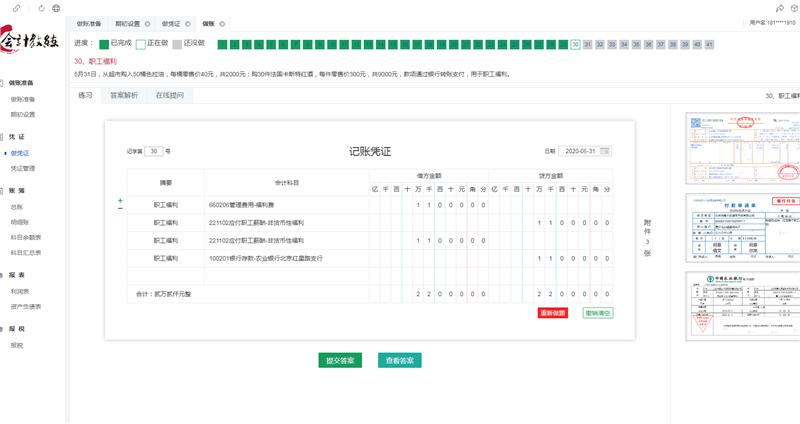Click the green plus add-row icon
The image size is (800, 424).
[x=121, y=200]
